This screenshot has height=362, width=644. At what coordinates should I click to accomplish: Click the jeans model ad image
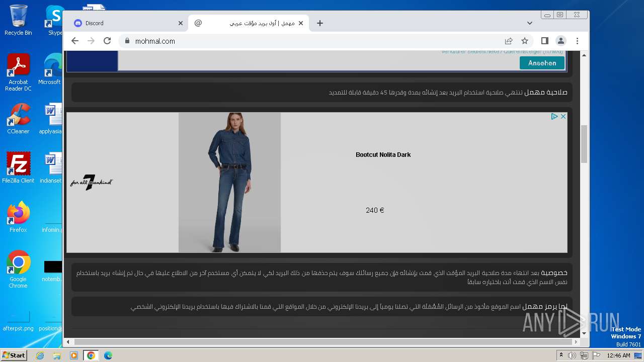click(x=229, y=182)
